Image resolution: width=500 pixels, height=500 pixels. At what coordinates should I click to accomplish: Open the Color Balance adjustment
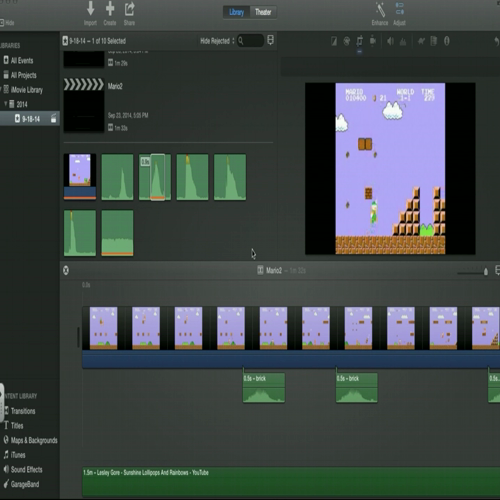click(x=334, y=41)
